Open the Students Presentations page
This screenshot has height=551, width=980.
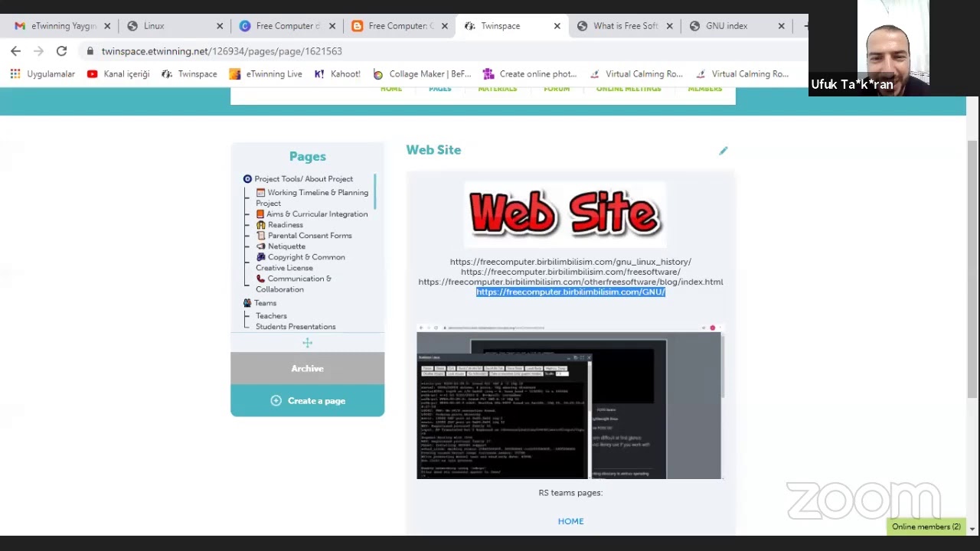coord(296,327)
